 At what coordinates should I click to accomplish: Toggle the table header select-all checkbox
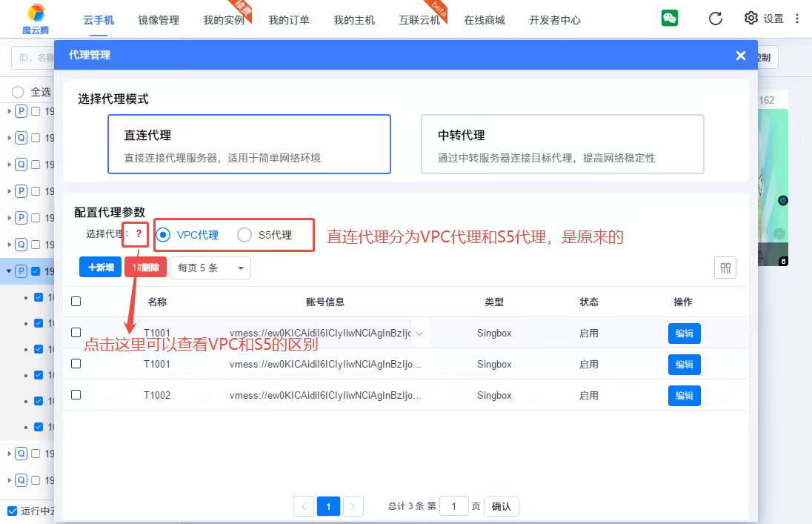76,302
